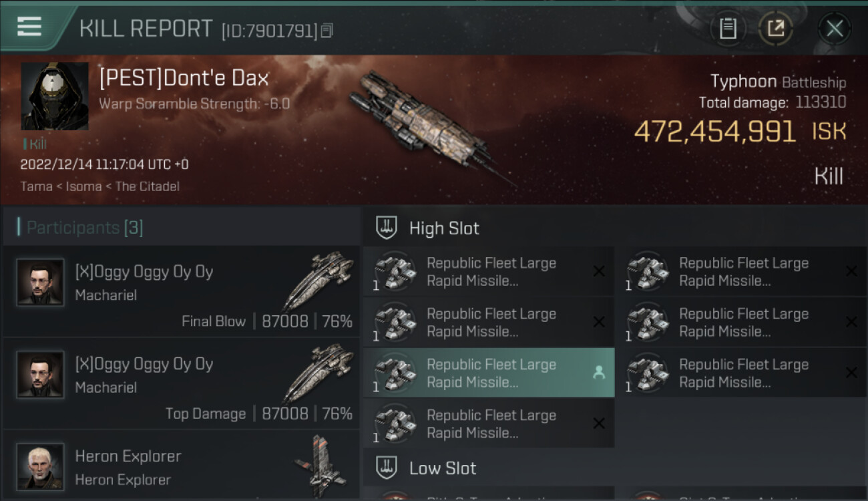Screen dimensions: 868x501
Task: Click X on top-right launcher row
Action: pos(851,271)
